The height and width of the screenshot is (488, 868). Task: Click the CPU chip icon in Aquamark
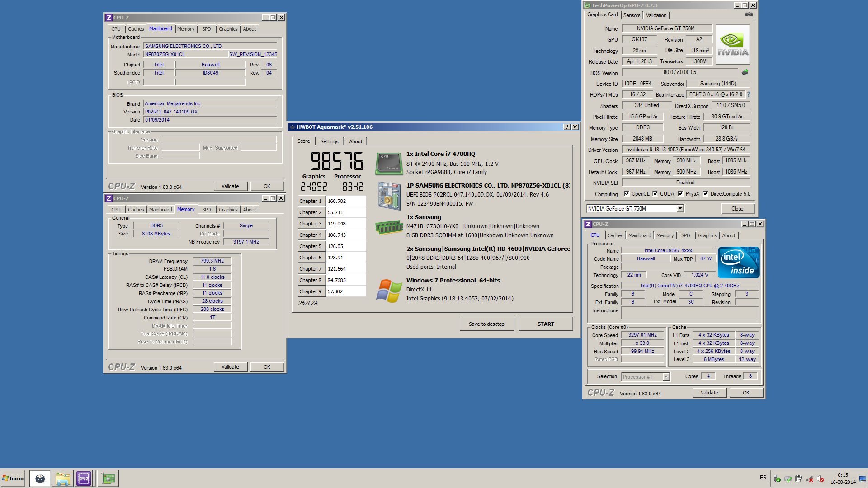tap(389, 164)
